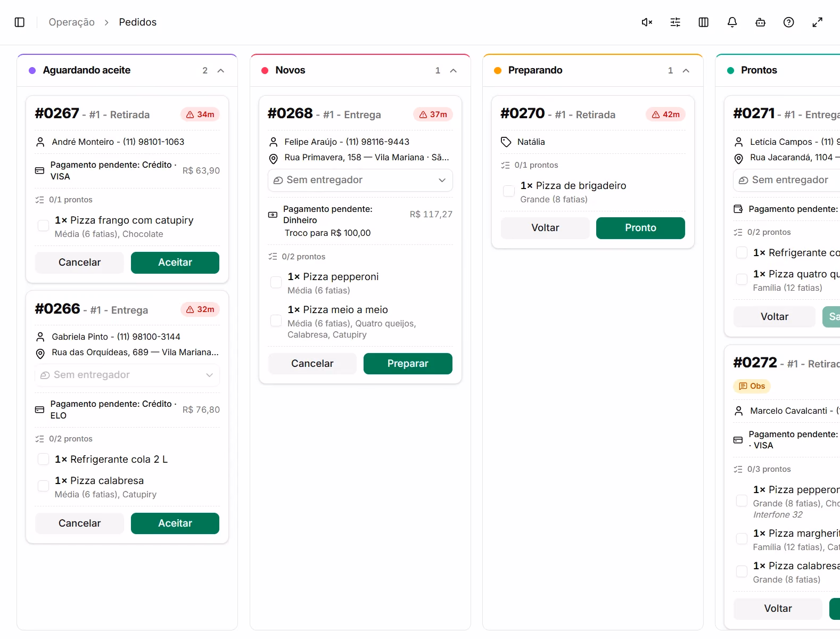Open the Sem entregador dropdown on order #0268
This screenshot has height=639, width=840.
(360, 181)
